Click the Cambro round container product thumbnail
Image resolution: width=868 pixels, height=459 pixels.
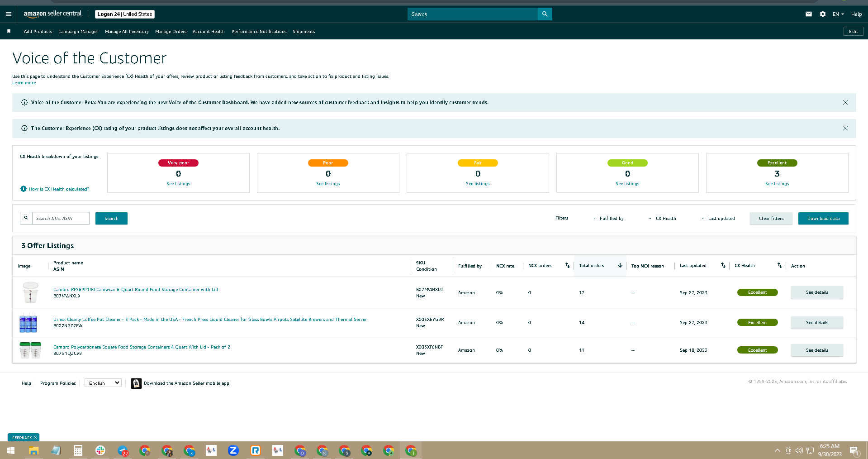point(30,292)
